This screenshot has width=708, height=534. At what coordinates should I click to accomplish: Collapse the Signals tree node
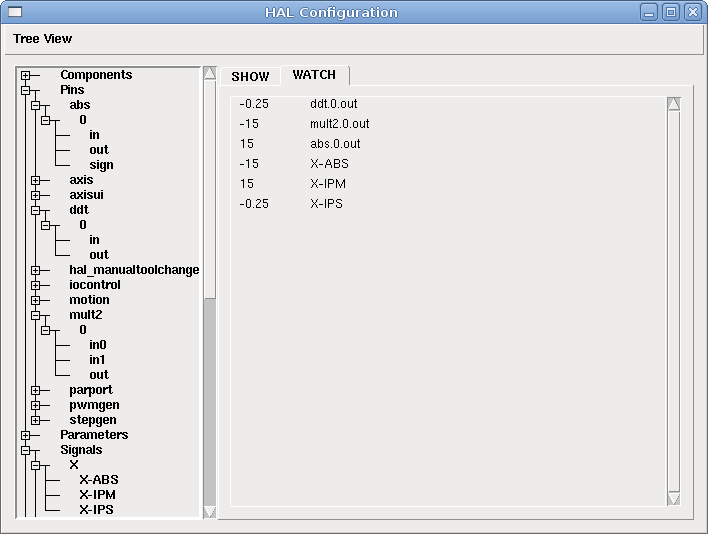(26, 450)
